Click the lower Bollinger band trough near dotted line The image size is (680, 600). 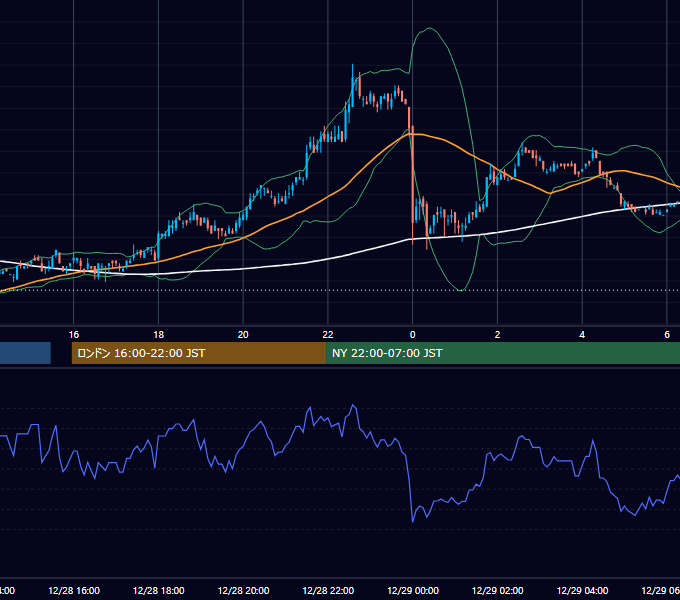[x=461, y=289]
